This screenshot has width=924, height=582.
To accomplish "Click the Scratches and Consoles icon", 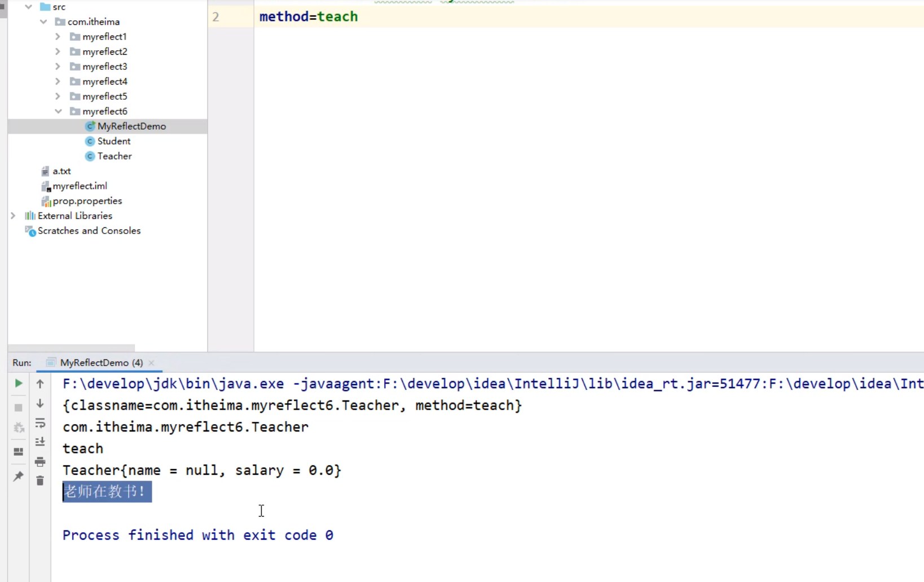I will coord(30,231).
